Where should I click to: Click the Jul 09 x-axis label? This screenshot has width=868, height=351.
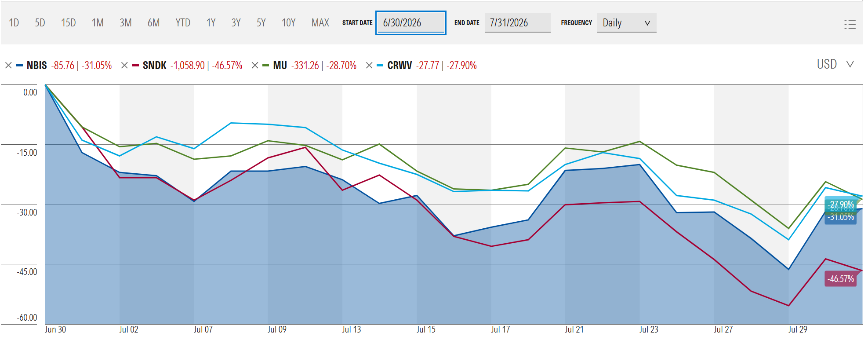277,329
